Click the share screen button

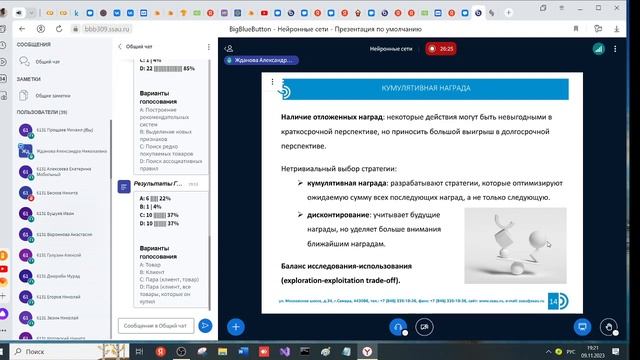tap(582, 327)
